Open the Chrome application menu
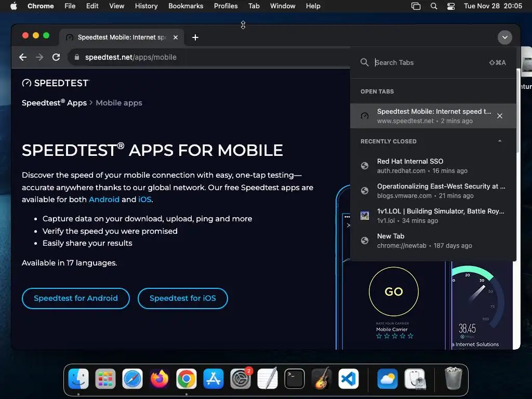Screen dimensions: 532x399 pos(41,6)
